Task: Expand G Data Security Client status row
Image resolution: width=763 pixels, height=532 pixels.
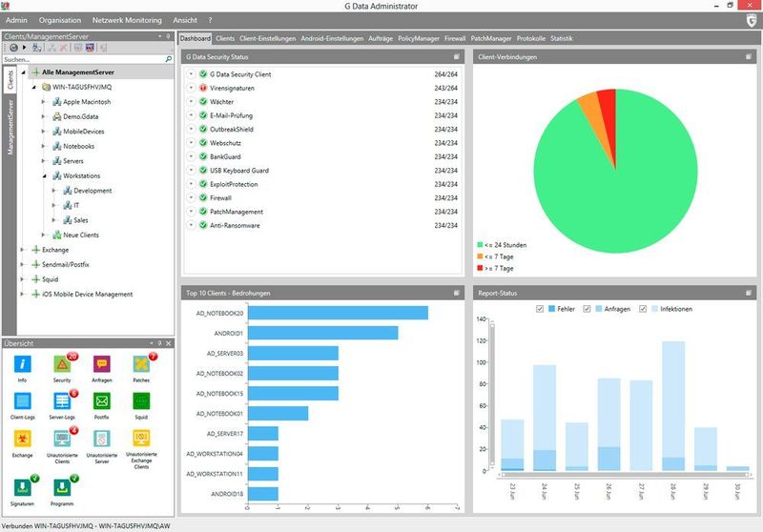Action: pos(192,74)
